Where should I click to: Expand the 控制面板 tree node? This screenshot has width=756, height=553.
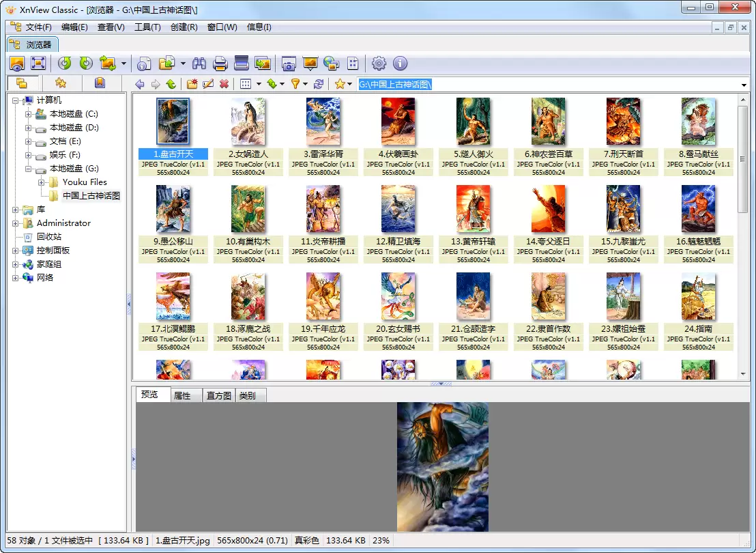tap(15, 251)
